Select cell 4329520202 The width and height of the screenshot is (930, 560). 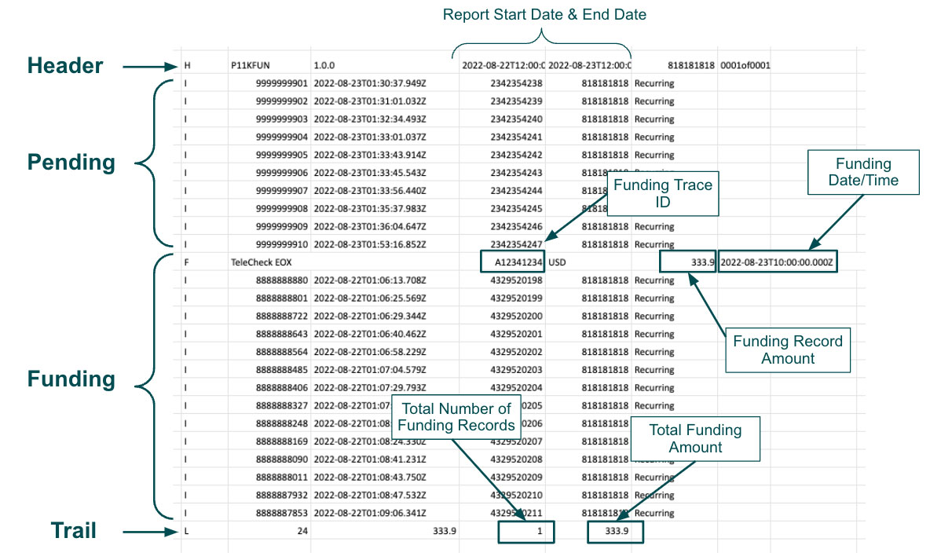click(x=516, y=352)
